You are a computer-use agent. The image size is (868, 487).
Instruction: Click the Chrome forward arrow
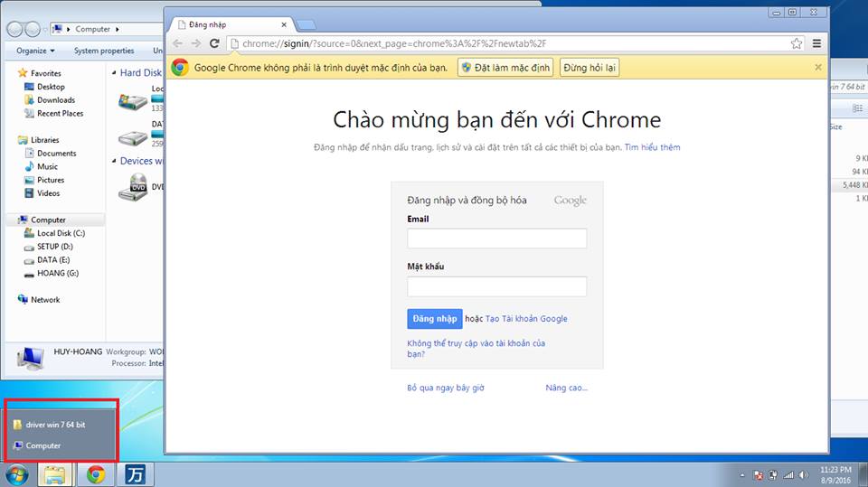196,43
